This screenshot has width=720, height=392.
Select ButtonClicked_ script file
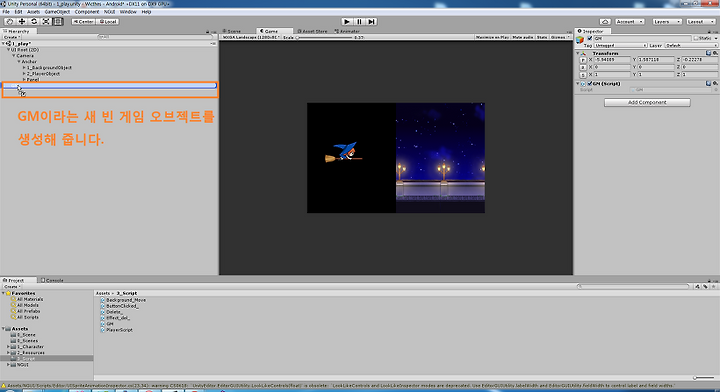[119, 306]
